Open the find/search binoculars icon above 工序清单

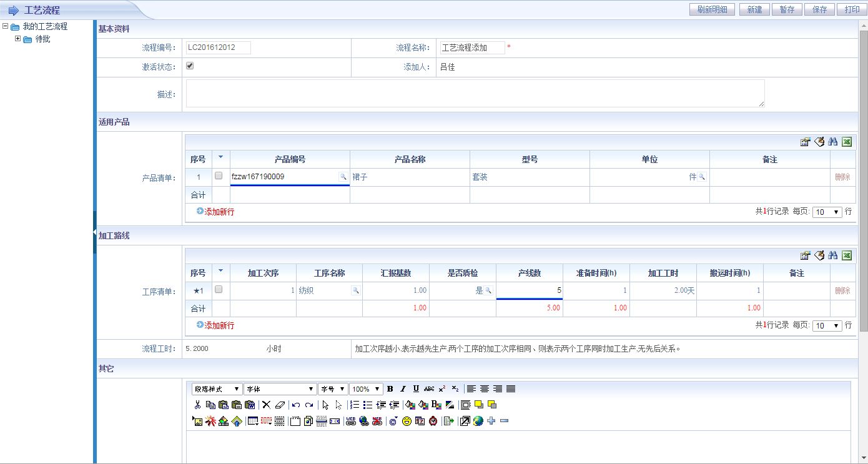832,255
